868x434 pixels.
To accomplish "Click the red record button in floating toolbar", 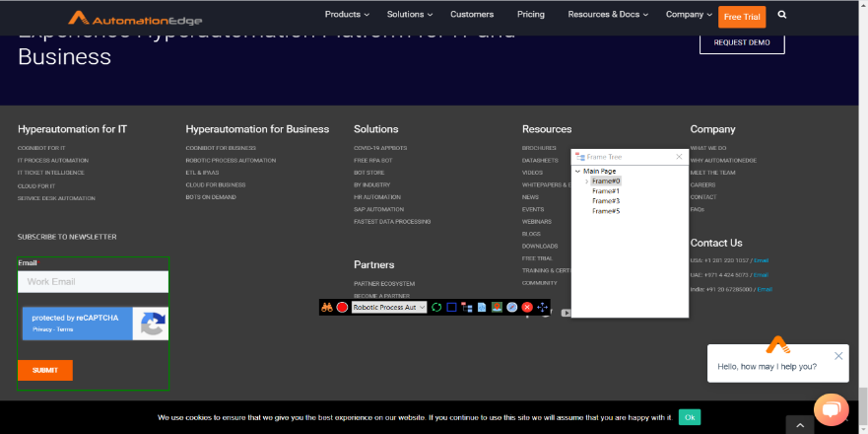I will (x=342, y=307).
